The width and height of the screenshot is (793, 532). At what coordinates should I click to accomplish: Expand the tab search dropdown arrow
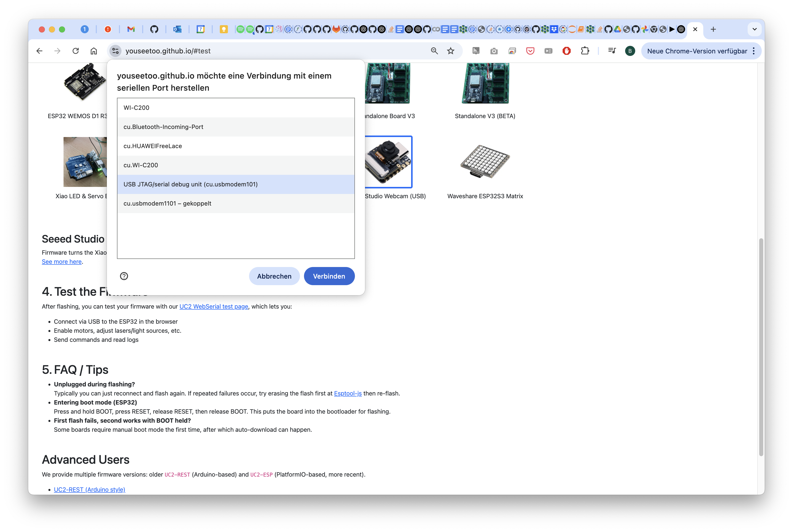tap(754, 29)
